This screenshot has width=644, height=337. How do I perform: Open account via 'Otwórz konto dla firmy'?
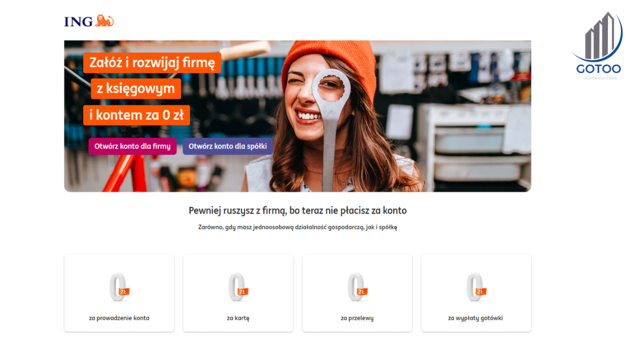132,146
